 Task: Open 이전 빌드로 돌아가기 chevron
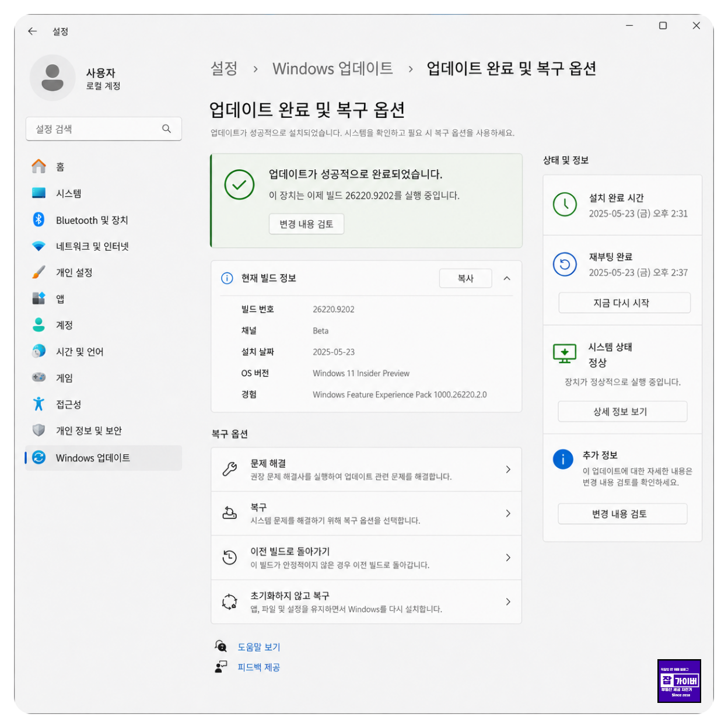tap(508, 558)
